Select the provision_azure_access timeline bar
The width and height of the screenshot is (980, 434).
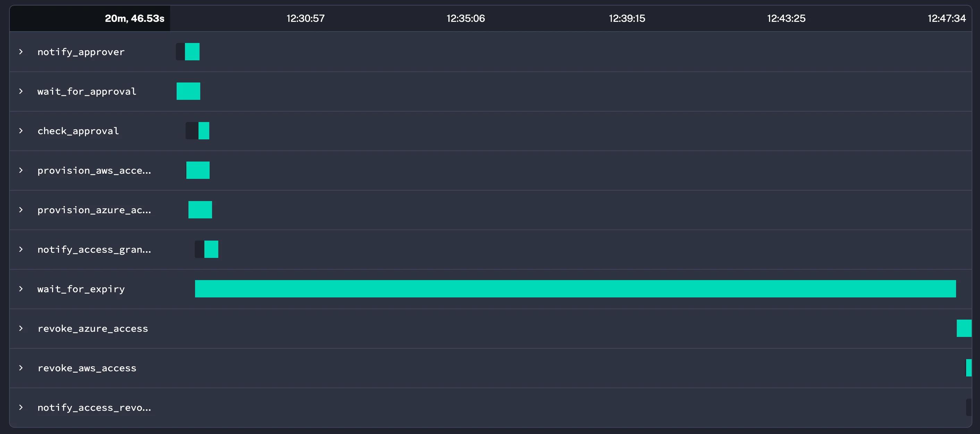[201, 210]
